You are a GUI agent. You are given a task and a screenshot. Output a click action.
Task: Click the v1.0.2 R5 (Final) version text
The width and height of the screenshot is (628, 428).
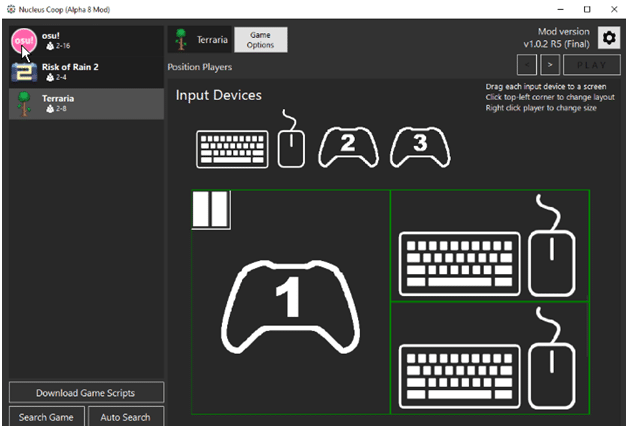[x=556, y=44]
